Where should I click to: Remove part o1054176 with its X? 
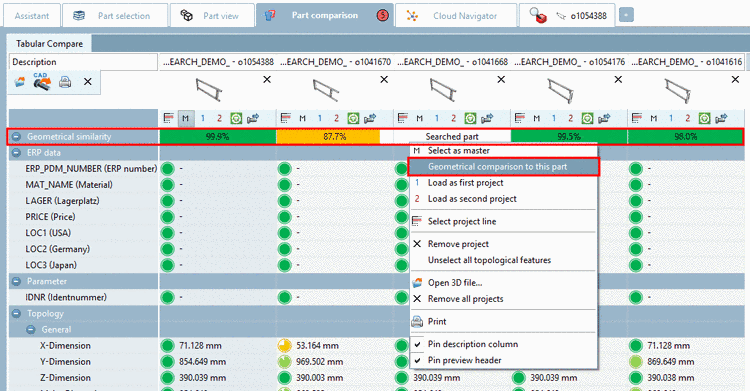coord(618,79)
